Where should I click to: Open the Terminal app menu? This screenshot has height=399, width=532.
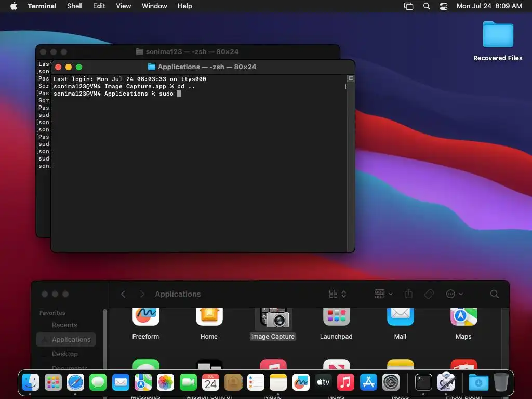point(42,6)
